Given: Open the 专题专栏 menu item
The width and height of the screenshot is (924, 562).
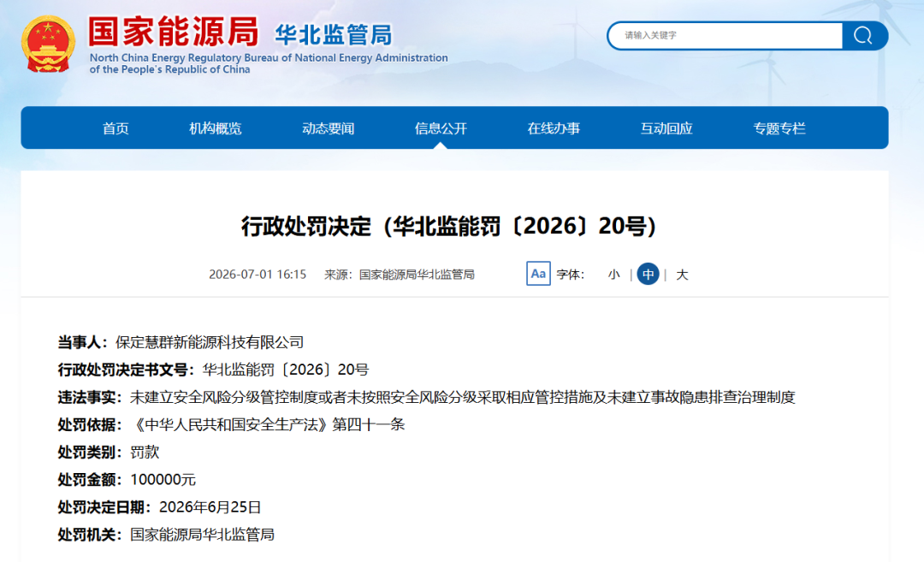Looking at the screenshot, I should 779,128.
